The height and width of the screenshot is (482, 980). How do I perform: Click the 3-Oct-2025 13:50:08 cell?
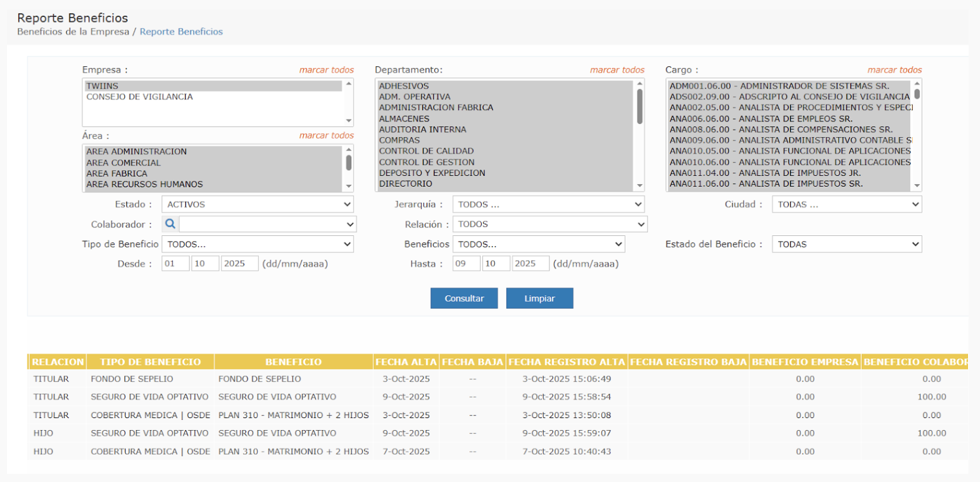pyautogui.click(x=567, y=415)
